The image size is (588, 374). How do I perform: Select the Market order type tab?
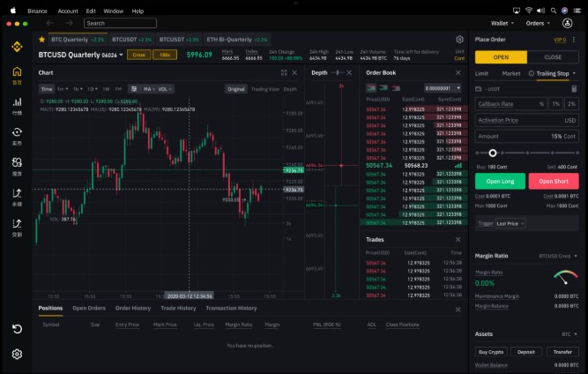pos(511,74)
